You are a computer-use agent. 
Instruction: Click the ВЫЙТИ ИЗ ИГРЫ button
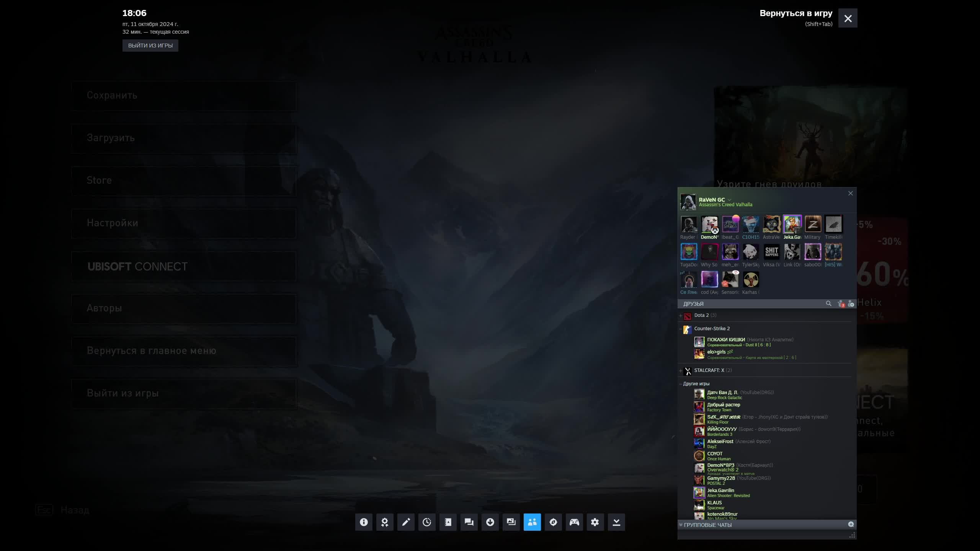coord(150,46)
